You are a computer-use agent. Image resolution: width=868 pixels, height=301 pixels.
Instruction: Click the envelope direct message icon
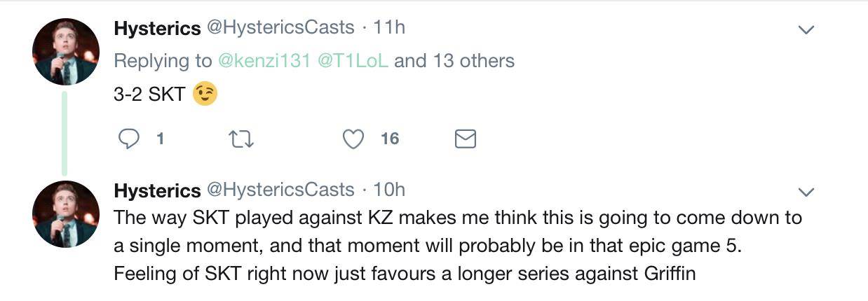466,139
